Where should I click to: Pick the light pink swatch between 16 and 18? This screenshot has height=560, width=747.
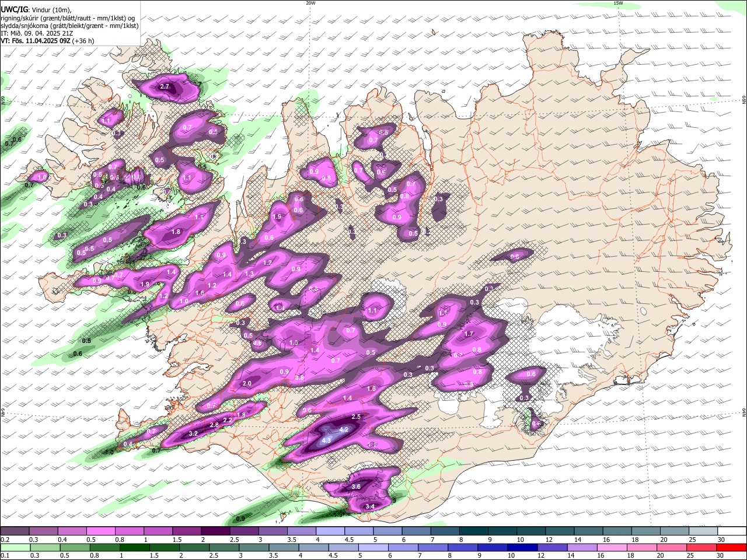coord(613,548)
